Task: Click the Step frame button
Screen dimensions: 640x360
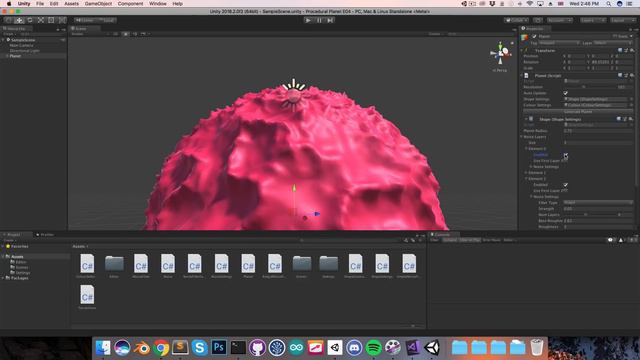Action: pyautogui.click(x=330, y=20)
